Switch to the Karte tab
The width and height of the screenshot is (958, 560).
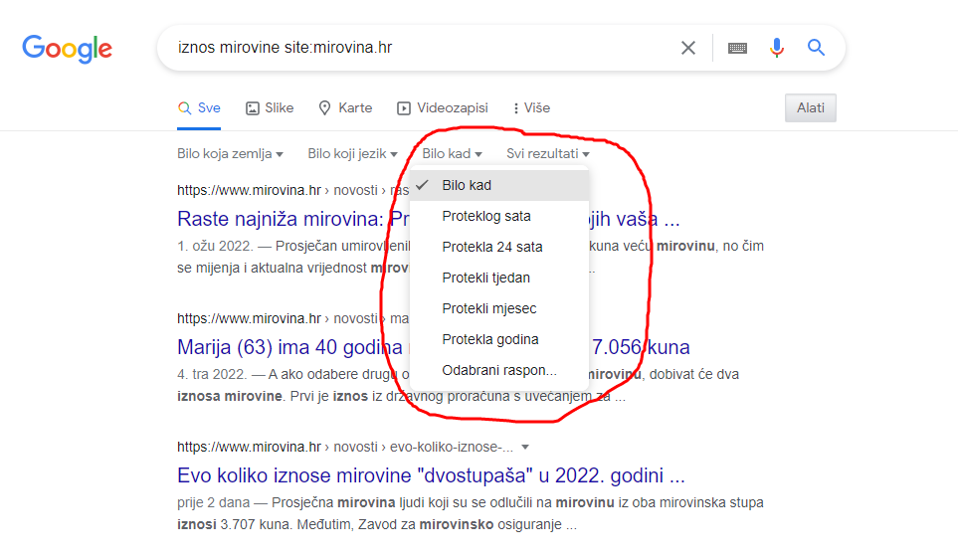click(345, 108)
